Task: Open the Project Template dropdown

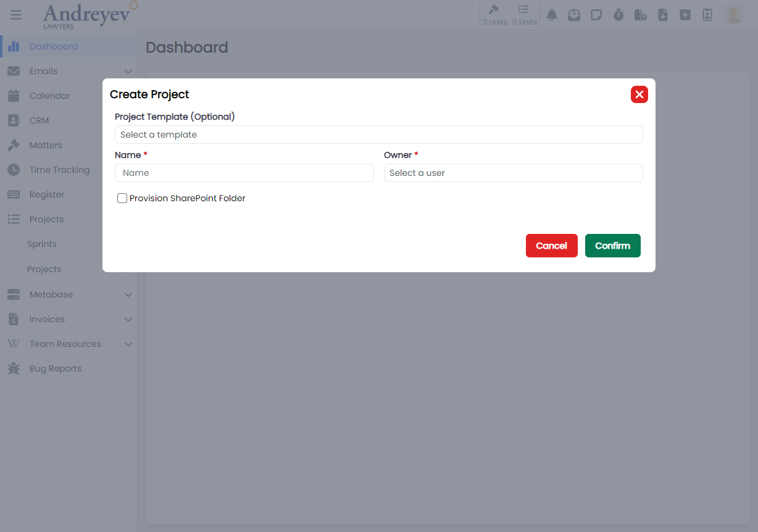Action: pos(378,135)
